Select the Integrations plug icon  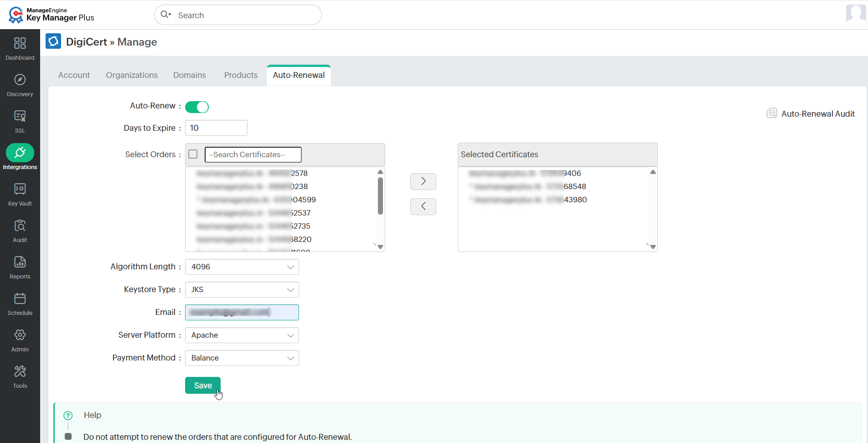(x=20, y=153)
